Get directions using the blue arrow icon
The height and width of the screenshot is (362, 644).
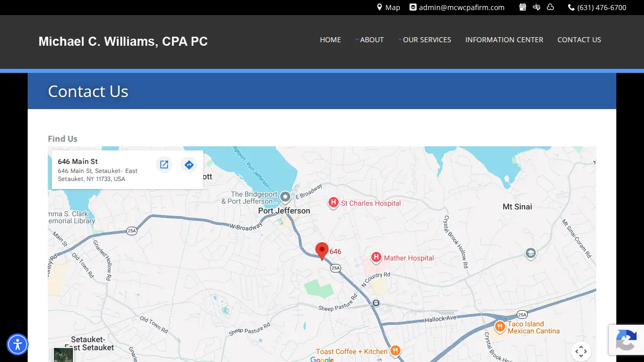[189, 164]
